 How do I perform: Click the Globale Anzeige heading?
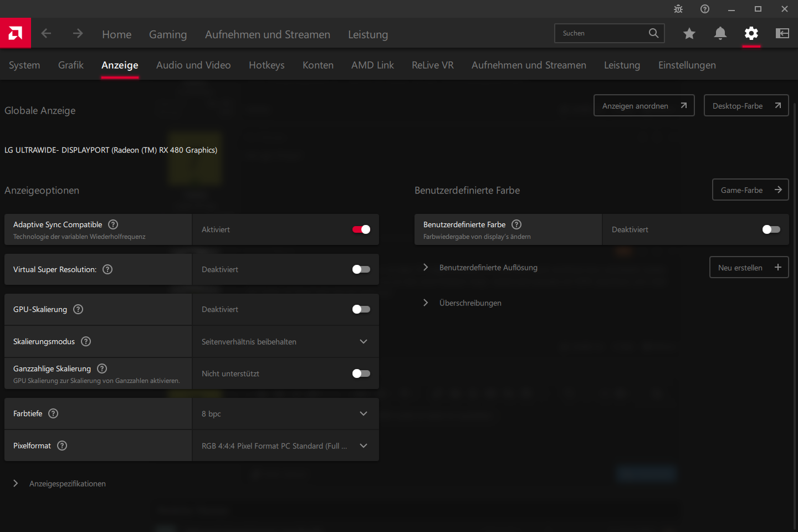pyautogui.click(x=40, y=110)
